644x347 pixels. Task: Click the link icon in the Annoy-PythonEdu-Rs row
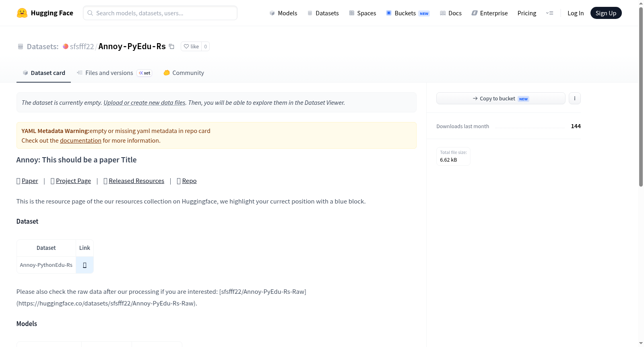point(85,265)
